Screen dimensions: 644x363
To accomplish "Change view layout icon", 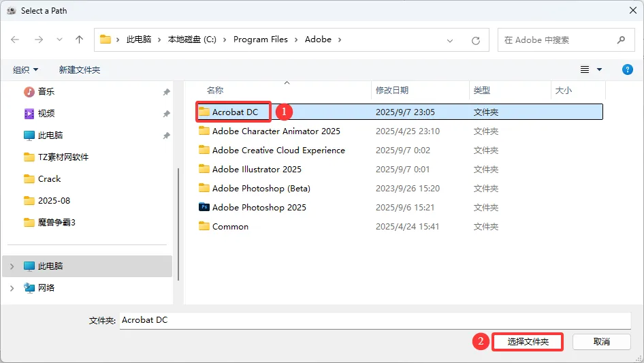I will click(585, 69).
